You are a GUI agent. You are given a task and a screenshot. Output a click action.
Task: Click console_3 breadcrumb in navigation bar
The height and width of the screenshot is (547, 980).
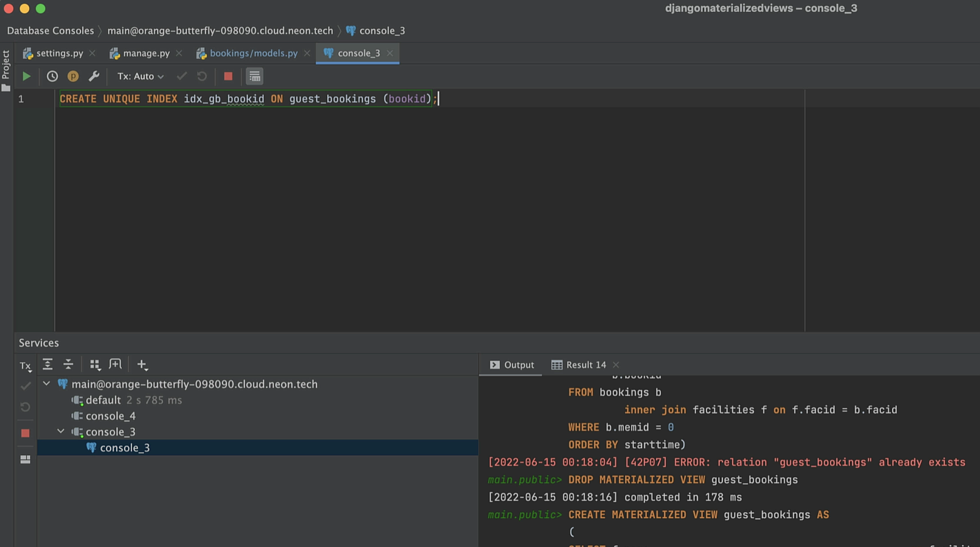pyautogui.click(x=375, y=30)
